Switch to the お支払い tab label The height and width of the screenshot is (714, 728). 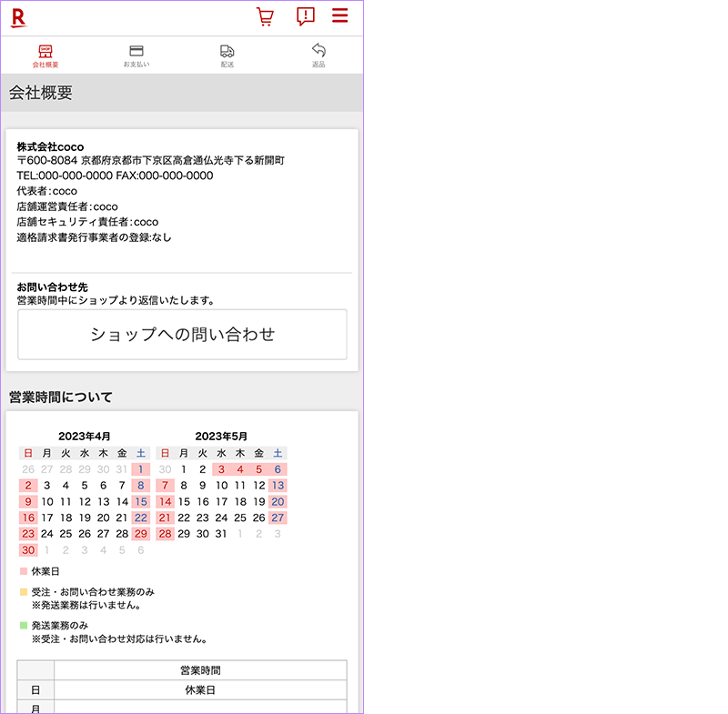(136, 65)
